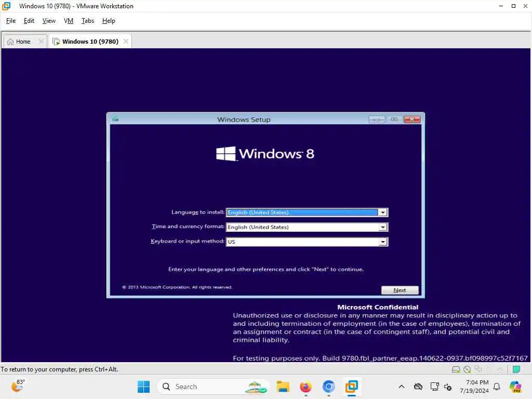Viewport: 532px width, 399px height.
Task: Open the clock showing 7:04 PM
Action: (x=474, y=387)
